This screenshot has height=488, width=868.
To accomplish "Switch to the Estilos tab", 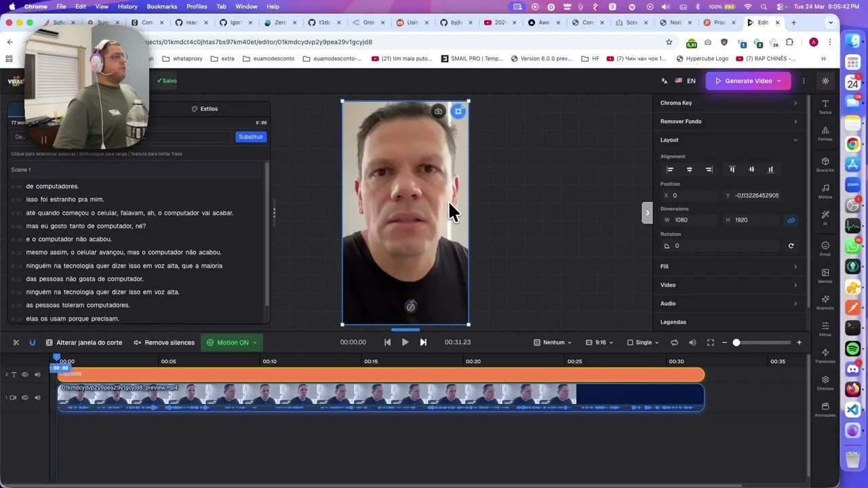I will point(205,108).
